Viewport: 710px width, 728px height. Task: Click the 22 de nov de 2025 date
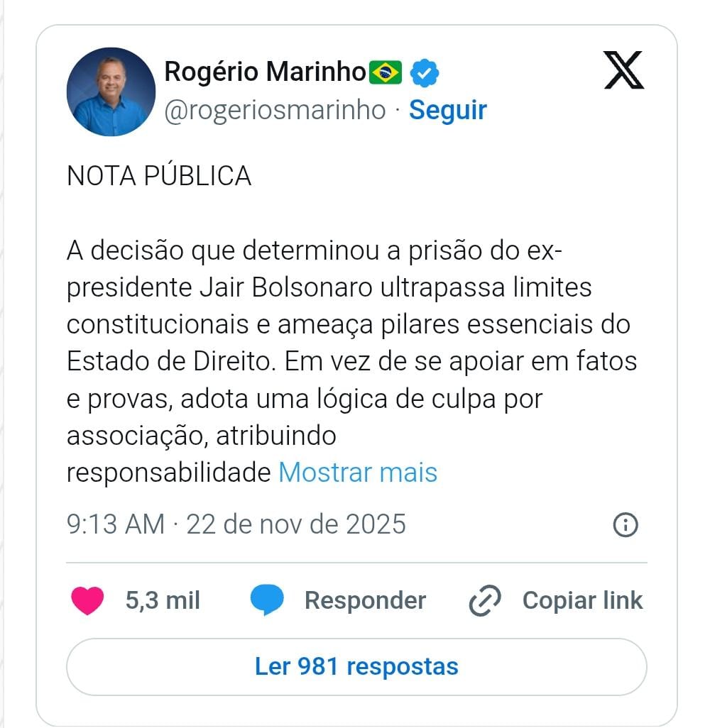click(296, 524)
